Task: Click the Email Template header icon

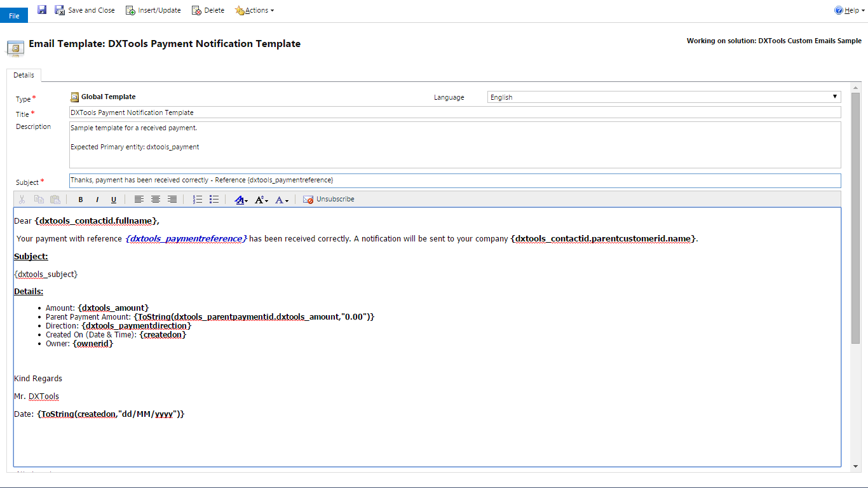Action: click(15, 48)
